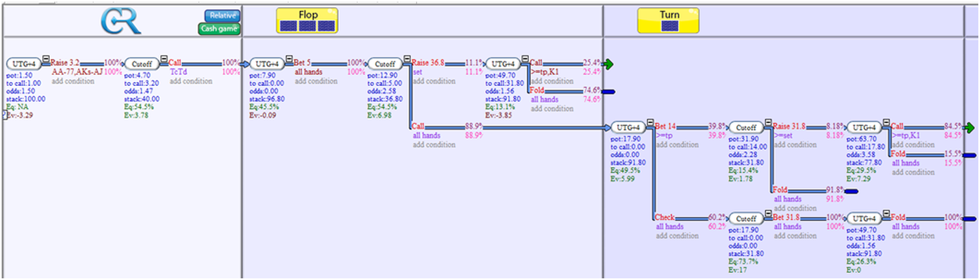
Task: Click the flop Call action at 88.9%
Action: (420, 127)
